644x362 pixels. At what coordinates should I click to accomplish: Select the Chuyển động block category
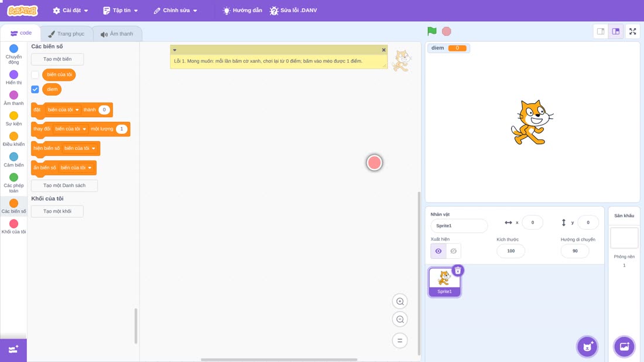pyautogui.click(x=13, y=54)
